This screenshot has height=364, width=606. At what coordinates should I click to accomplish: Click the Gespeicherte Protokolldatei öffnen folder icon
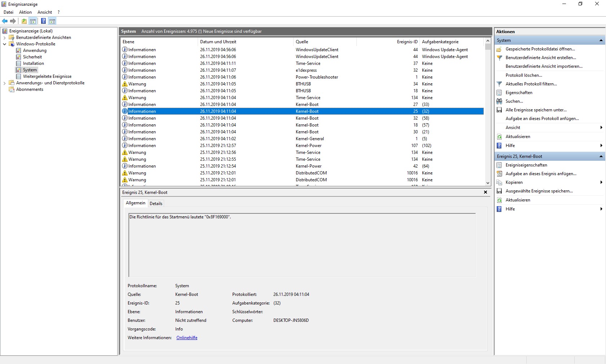click(499, 49)
